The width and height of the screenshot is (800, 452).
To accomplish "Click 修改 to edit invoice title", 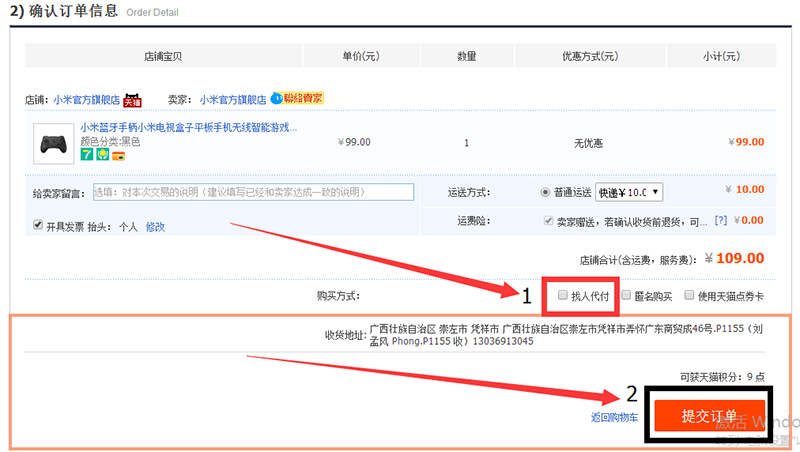I will tap(155, 227).
